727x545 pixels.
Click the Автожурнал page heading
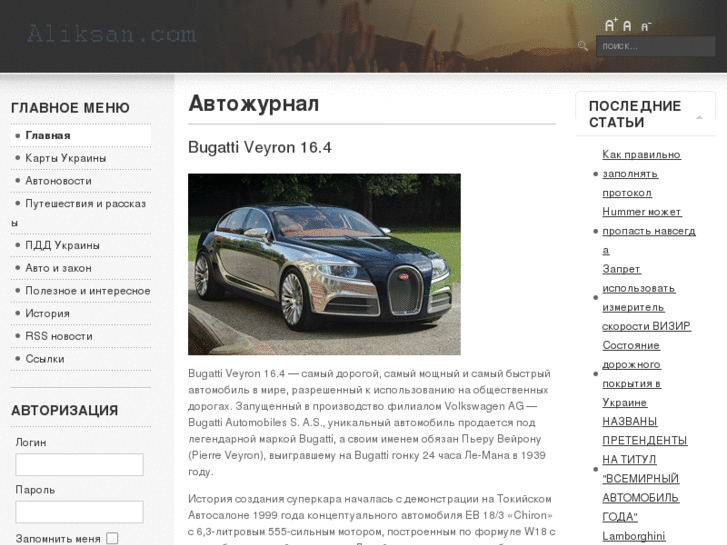coord(254,103)
